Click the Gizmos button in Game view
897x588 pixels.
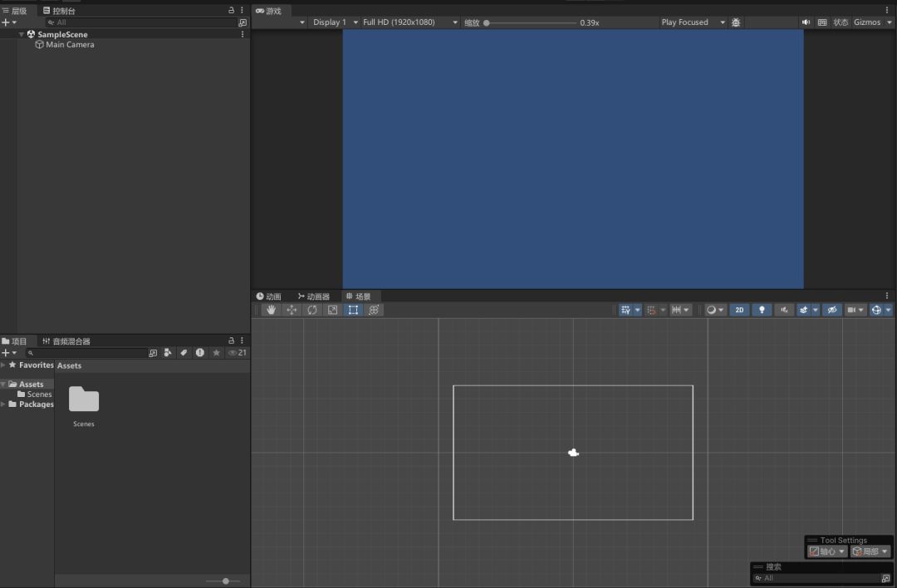[x=867, y=22]
